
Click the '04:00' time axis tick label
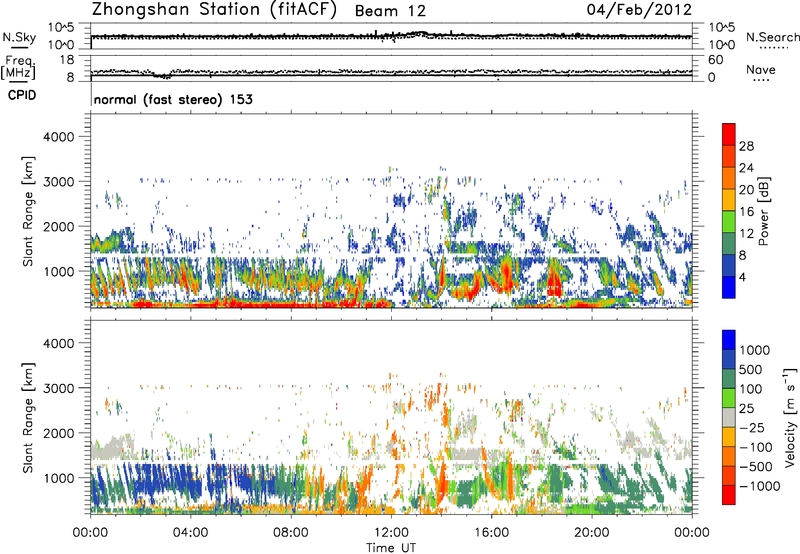191,533
